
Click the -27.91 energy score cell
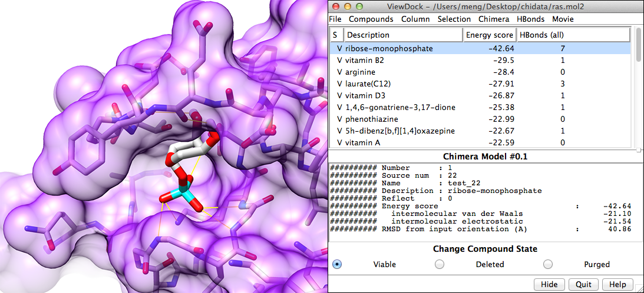(503, 84)
